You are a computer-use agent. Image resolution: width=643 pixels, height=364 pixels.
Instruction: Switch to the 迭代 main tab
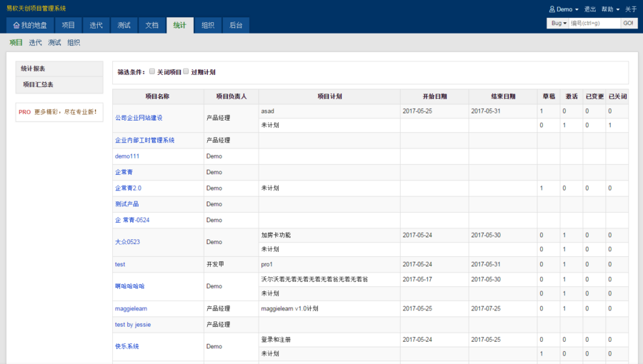click(96, 25)
